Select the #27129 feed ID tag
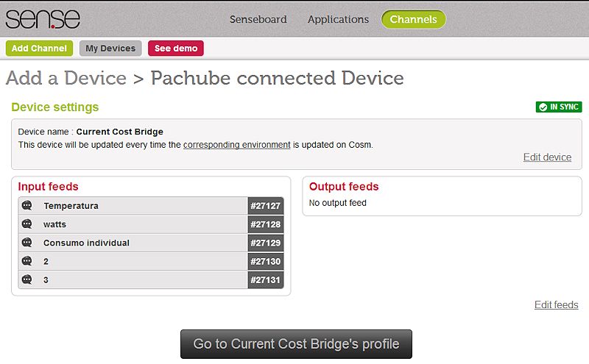Screen dimensions: 589x364 pyautogui.click(x=266, y=243)
